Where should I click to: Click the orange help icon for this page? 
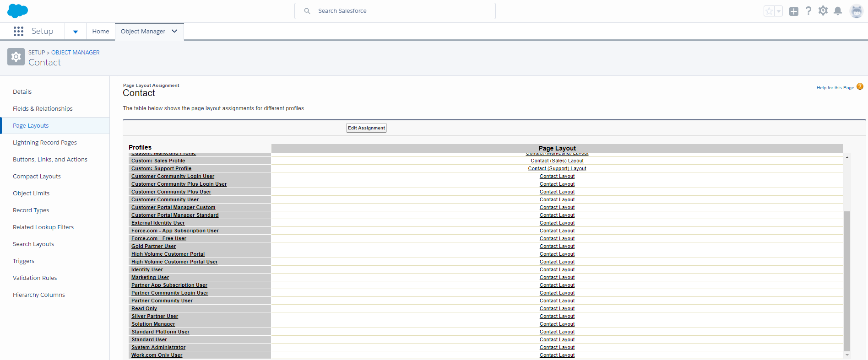pos(860,87)
